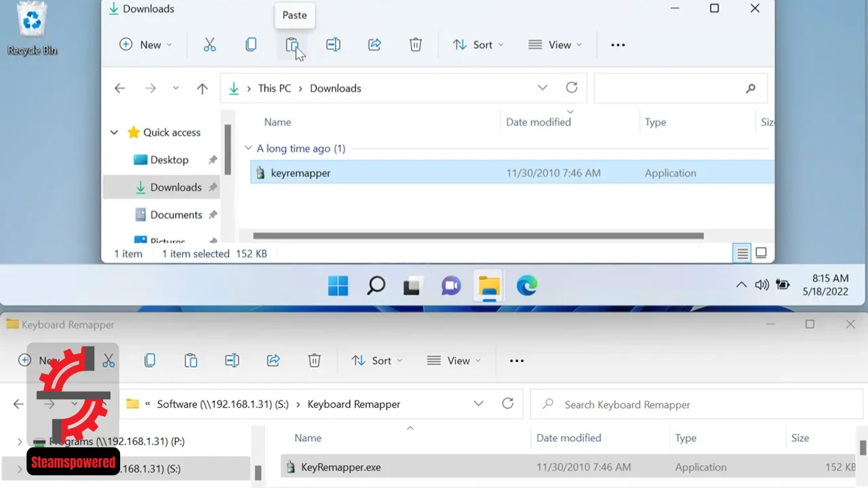Switch Downloads to the details view layout
The image size is (868, 488).
743,253
